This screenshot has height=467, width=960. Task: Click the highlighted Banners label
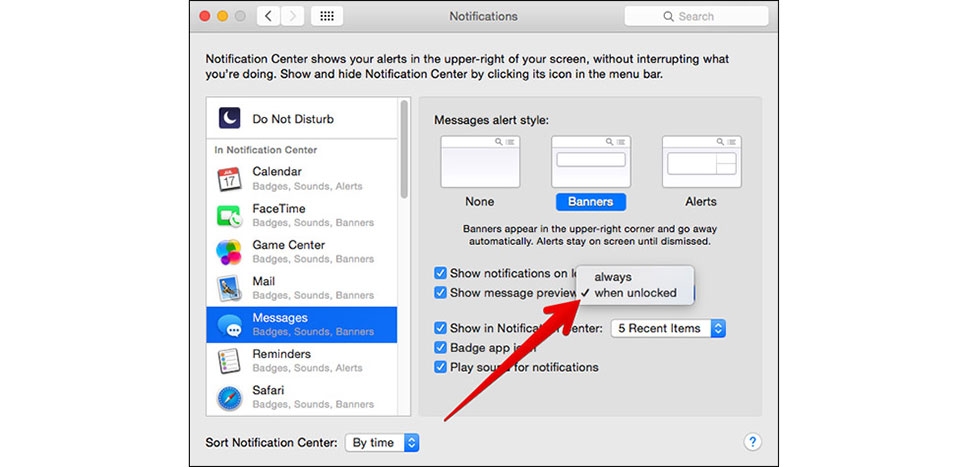591,201
